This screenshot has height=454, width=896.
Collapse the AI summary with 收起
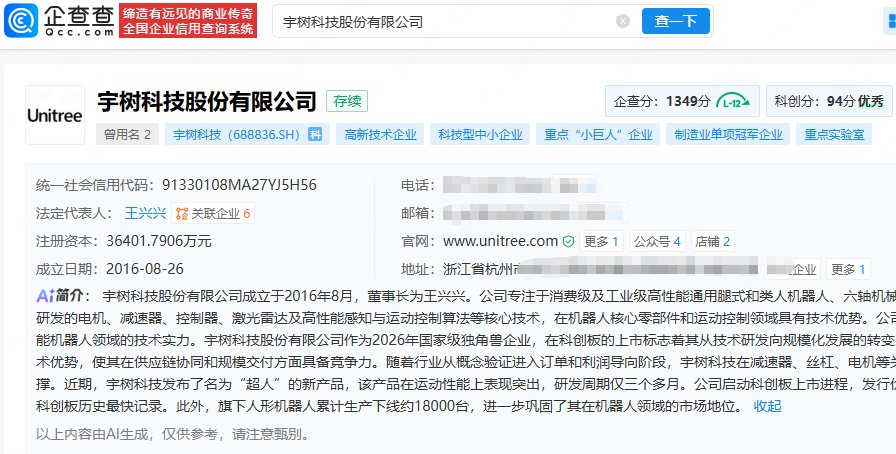[x=767, y=406]
